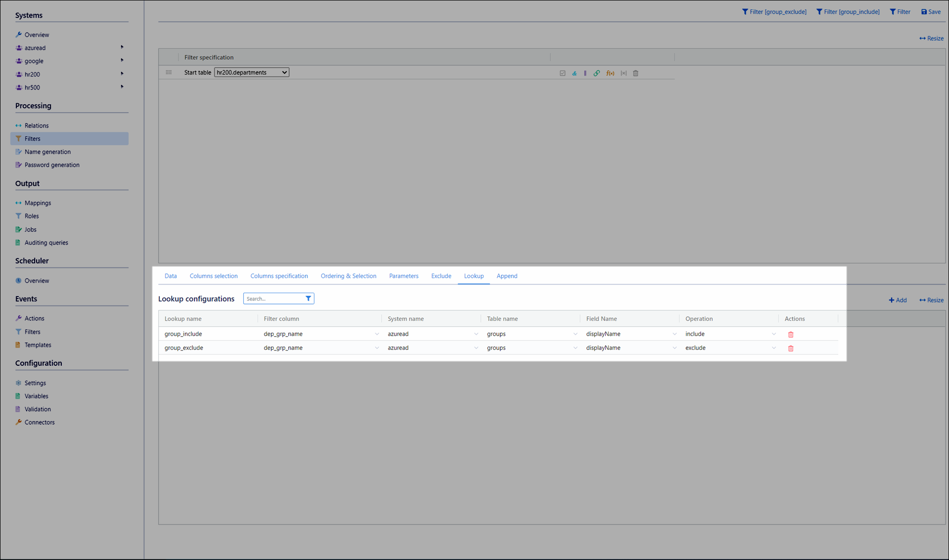Open the Start table hr200.departments dropdown
This screenshot has width=949, height=560.
(x=252, y=73)
